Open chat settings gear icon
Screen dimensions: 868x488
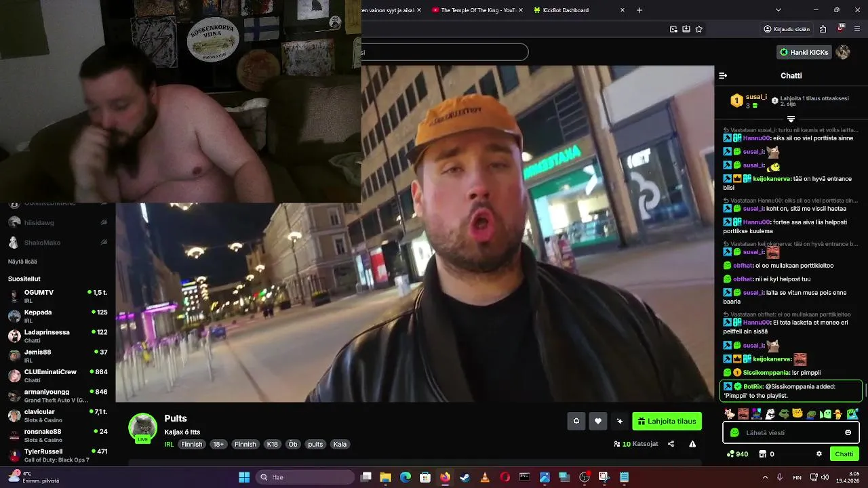coord(819,454)
